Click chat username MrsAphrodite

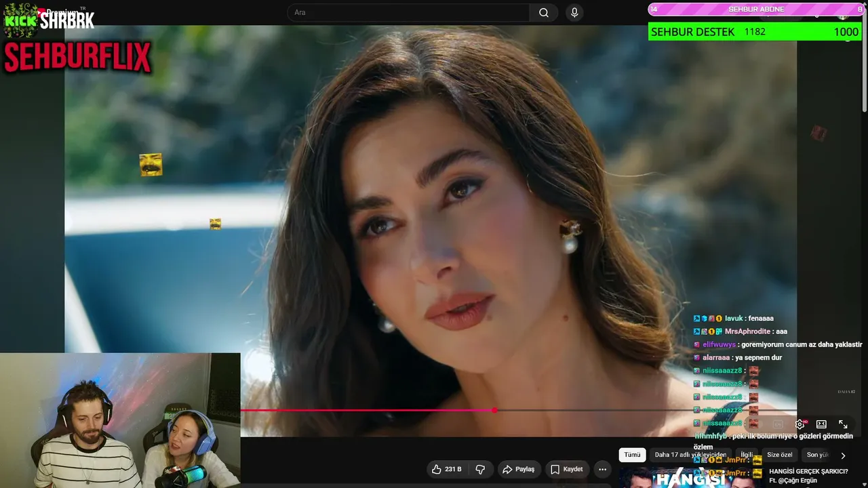coord(747,331)
